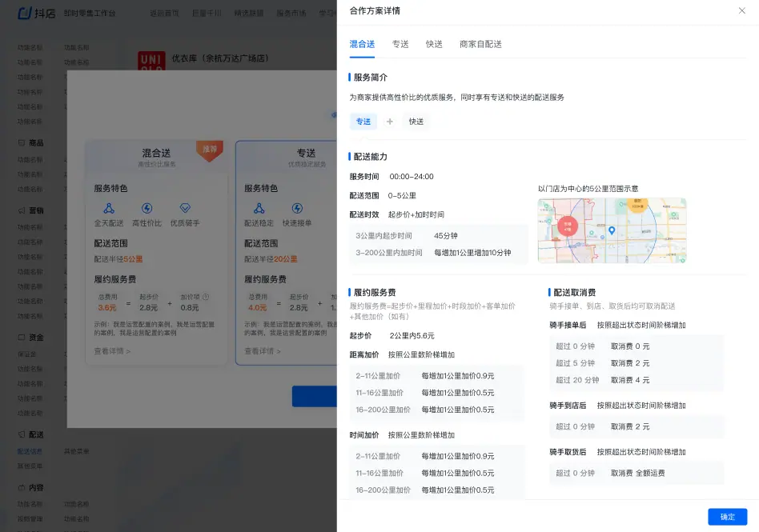Click the orange marker on map
This screenshot has height=532, width=759.
(x=637, y=204)
